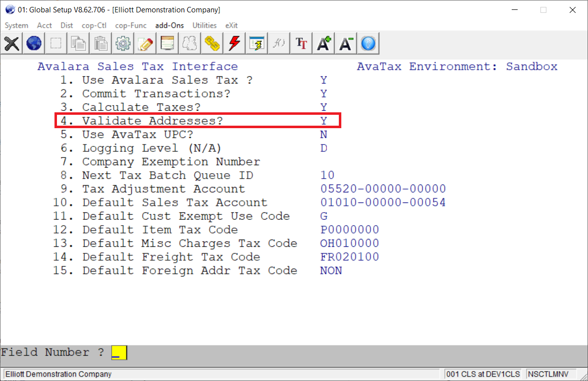
Task: Click status bar 001 CLS at DEV1CLS
Action: (483, 374)
